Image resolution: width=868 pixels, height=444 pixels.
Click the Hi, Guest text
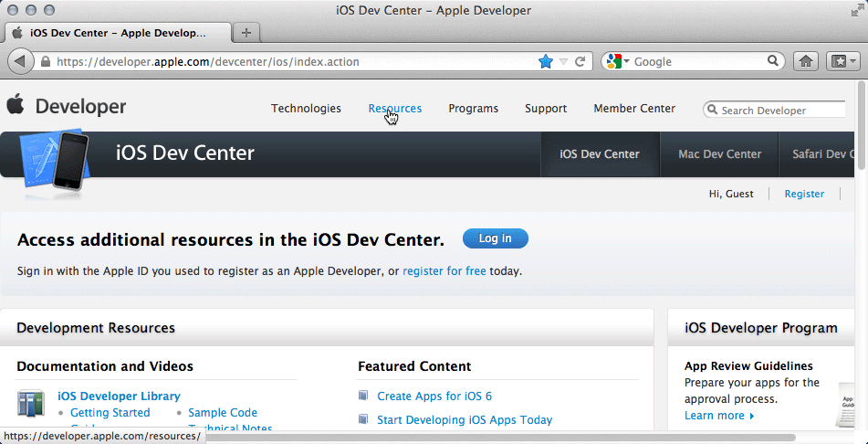(x=731, y=194)
